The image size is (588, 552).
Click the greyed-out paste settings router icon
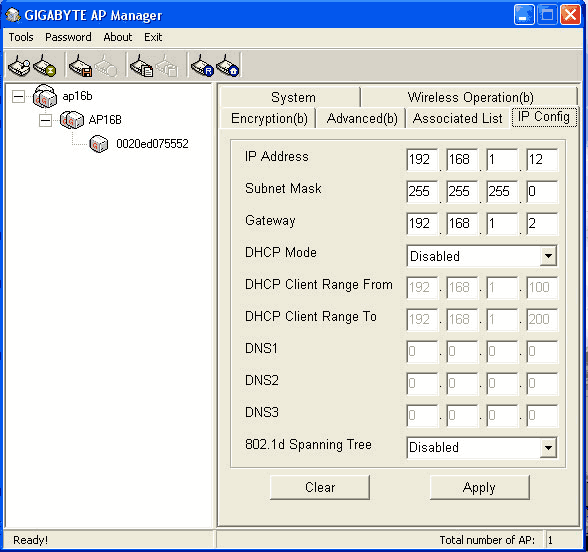[x=166, y=66]
